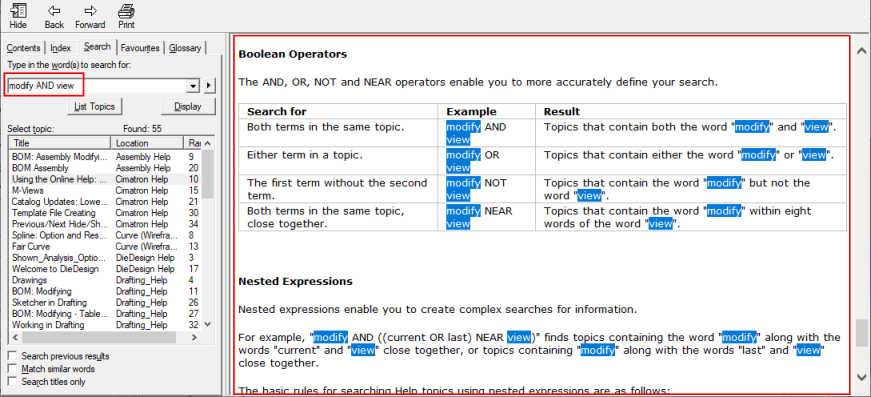Click "modify NEAR view" example cell
Viewport: 871px width, 397px height.
coord(486,218)
